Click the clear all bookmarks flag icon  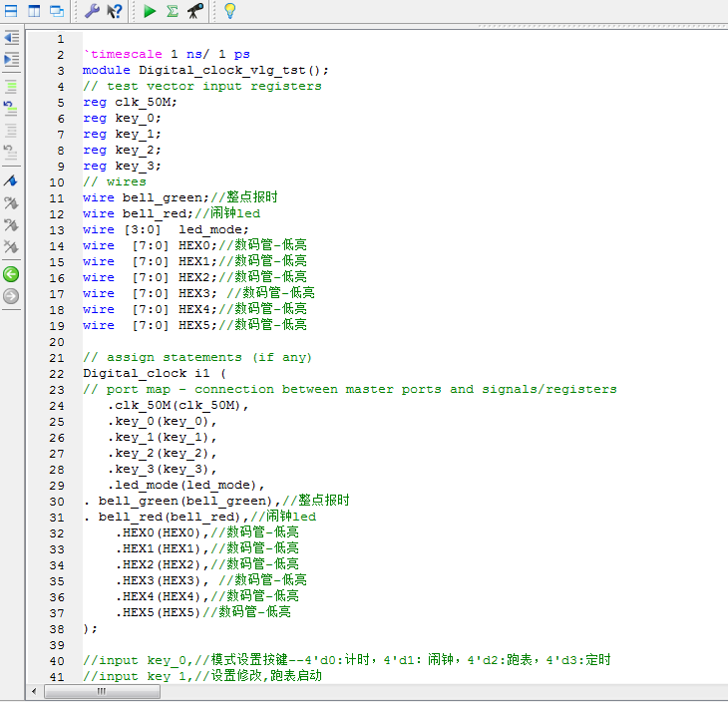(11, 246)
